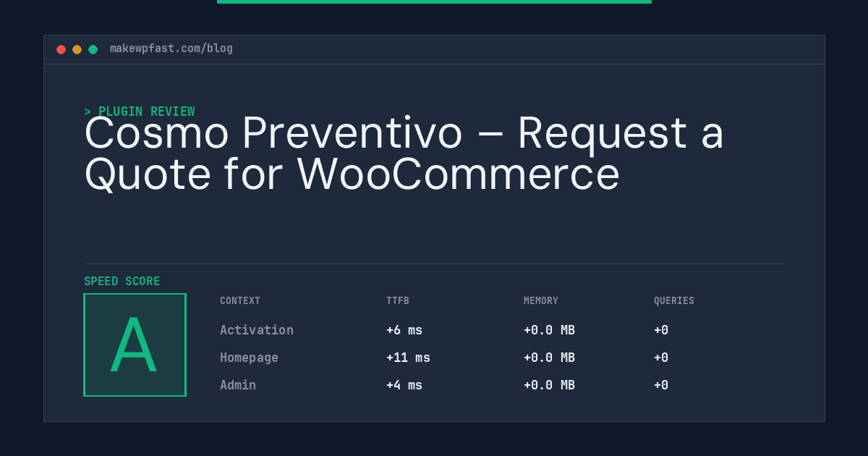Click the makewpfast.com/blog address text
868x456 pixels.
(x=171, y=48)
